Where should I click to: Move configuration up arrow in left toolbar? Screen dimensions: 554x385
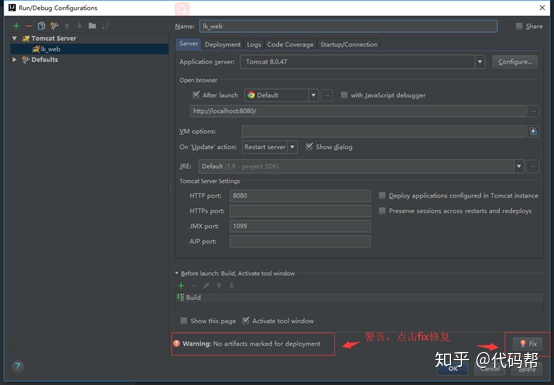point(67,26)
